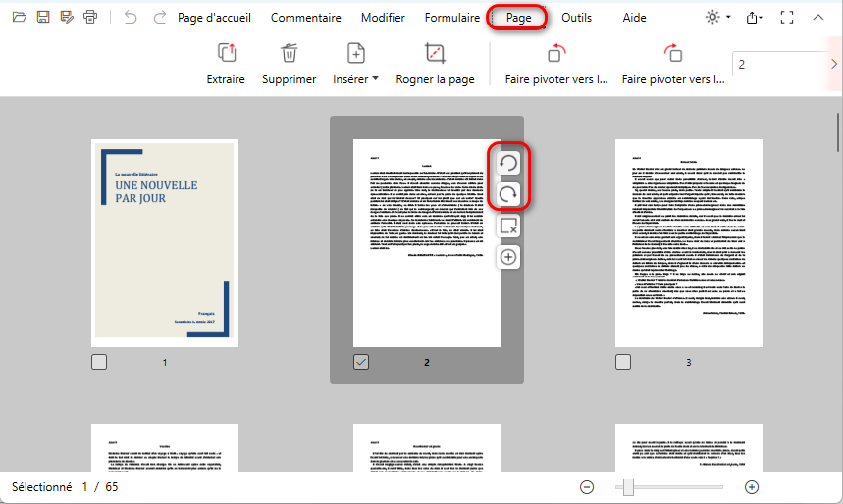The image size is (843, 504).
Task: Undo the last action
Action: tap(131, 18)
